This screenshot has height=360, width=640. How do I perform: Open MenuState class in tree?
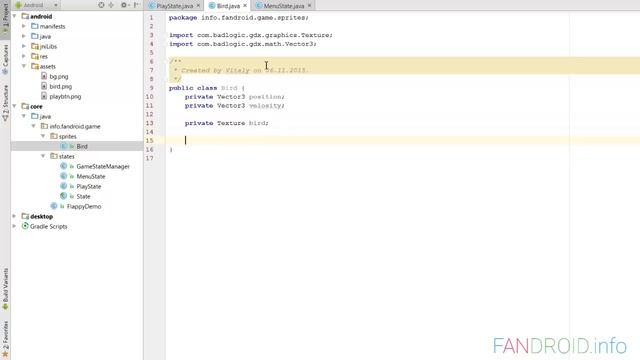click(91, 176)
